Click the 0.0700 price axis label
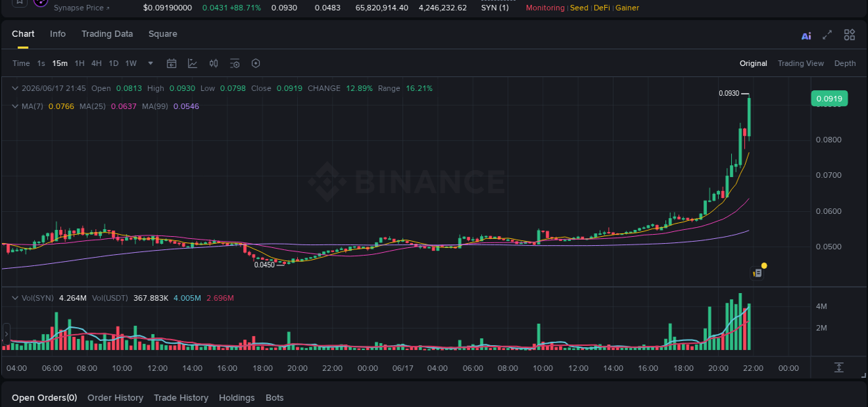This screenshot has width=868, height=407. tap(828, 176)
